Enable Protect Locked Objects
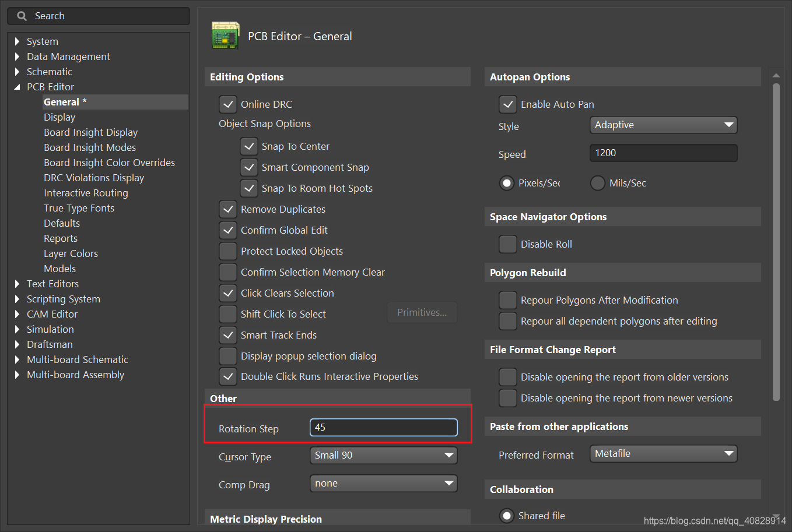The image size is (792, 532). point(228,251)
